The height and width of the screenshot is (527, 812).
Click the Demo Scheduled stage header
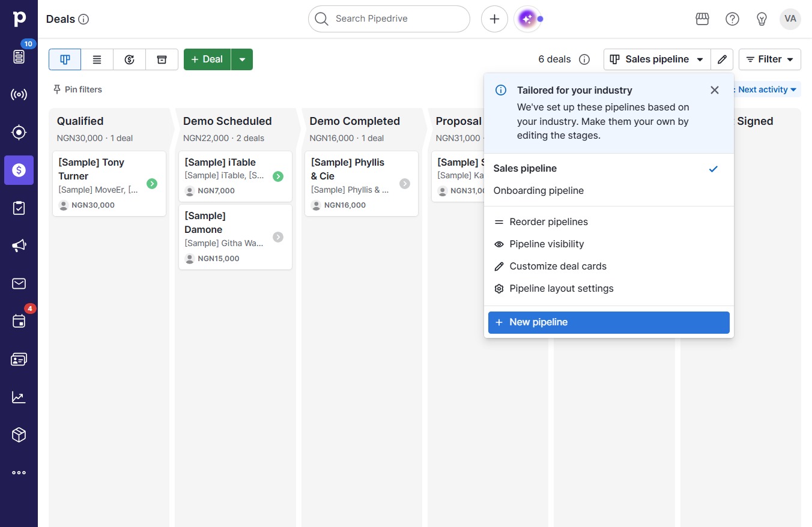(x=228, y=121)
